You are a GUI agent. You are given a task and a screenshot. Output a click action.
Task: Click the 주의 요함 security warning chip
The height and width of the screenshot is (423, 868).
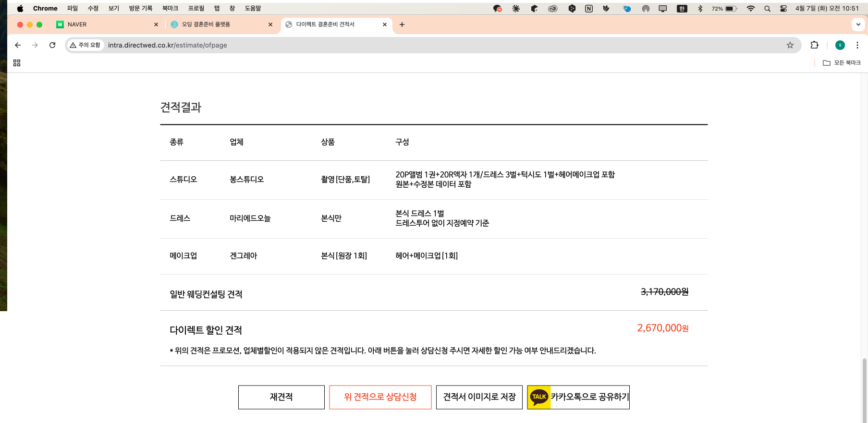[86, 45]
